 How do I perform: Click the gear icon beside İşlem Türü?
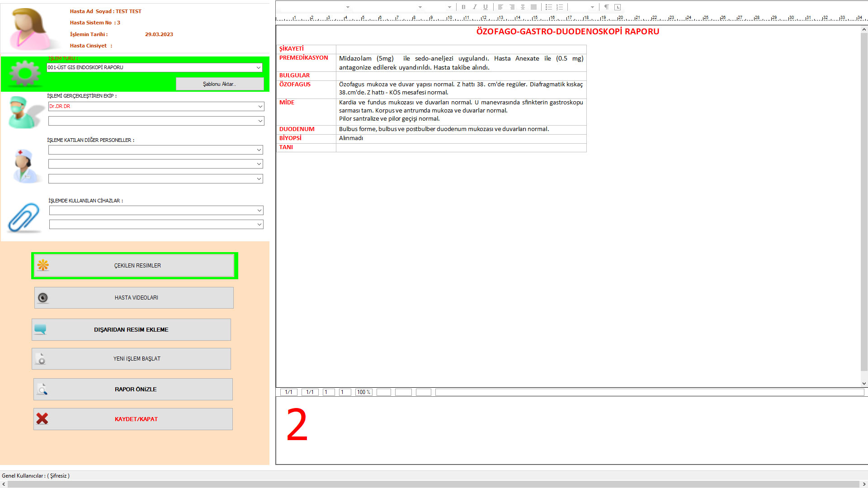click(x=25, y=73)
